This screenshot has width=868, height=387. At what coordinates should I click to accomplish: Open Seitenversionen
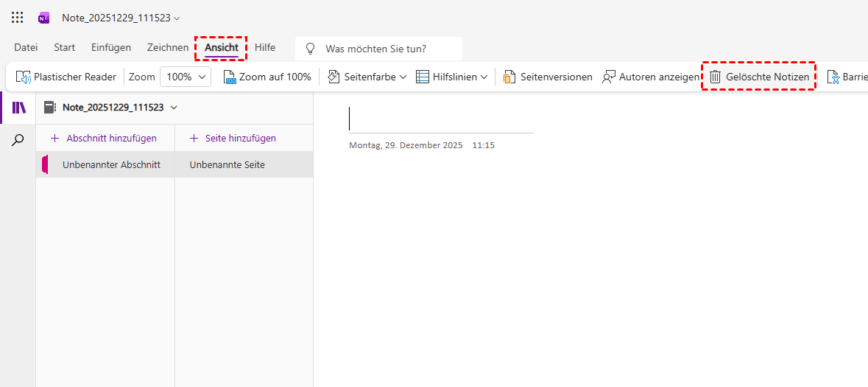coord(548,77)
